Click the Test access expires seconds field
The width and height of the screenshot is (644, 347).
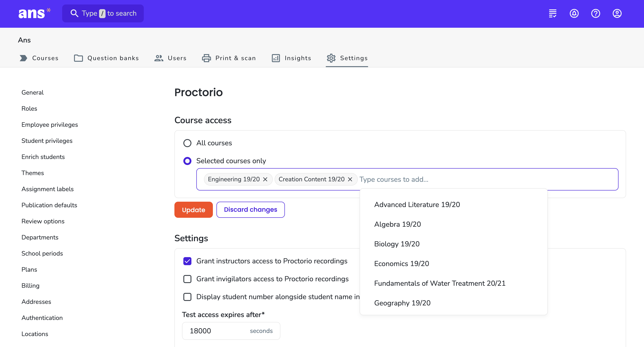point(231,331)
